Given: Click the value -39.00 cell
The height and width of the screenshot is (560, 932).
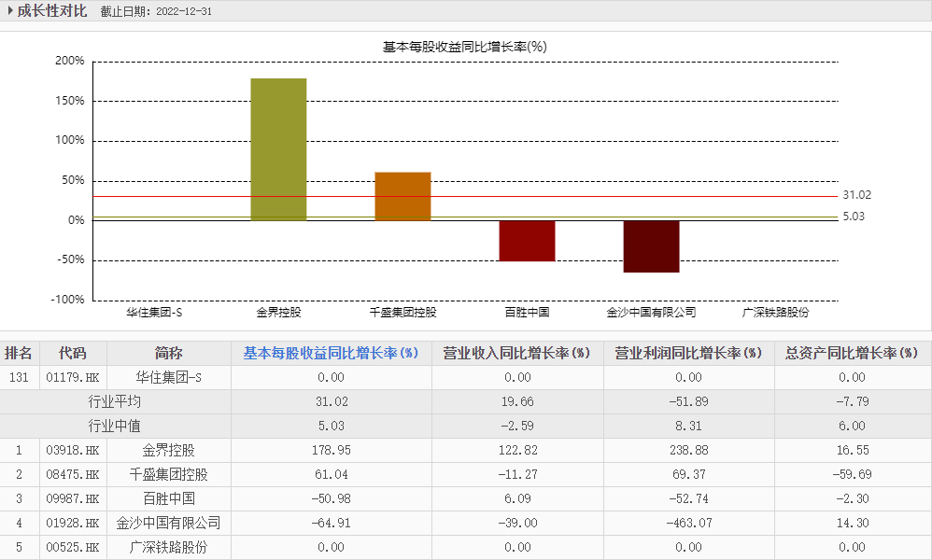Looking at the screenshot, I should [517, 524].
